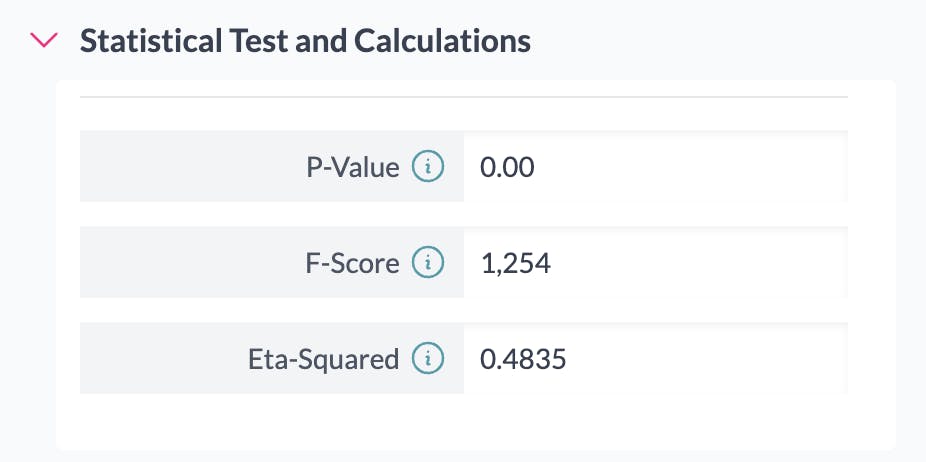The width and height of the screenshot is (926, 462).
Task: Click the divider line above the P-Value row
Action: tap(463, 97)
